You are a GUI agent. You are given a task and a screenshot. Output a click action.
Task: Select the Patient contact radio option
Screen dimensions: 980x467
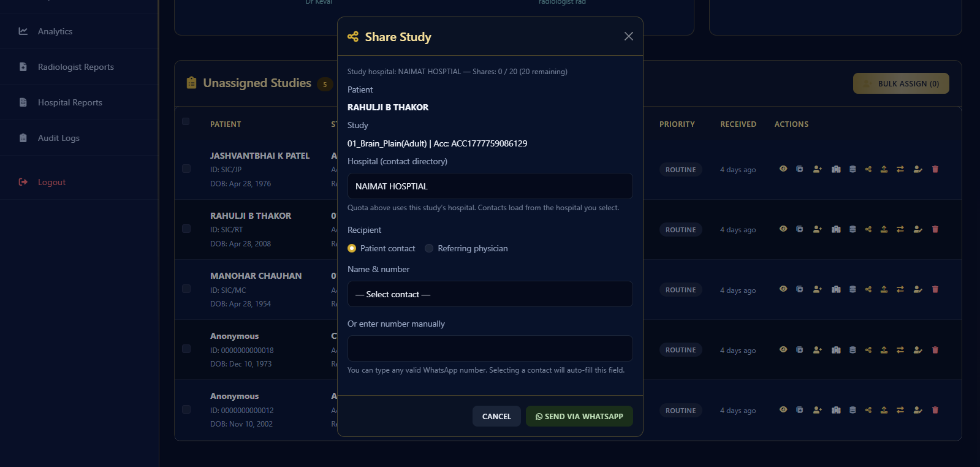click(x=352, y=248)
